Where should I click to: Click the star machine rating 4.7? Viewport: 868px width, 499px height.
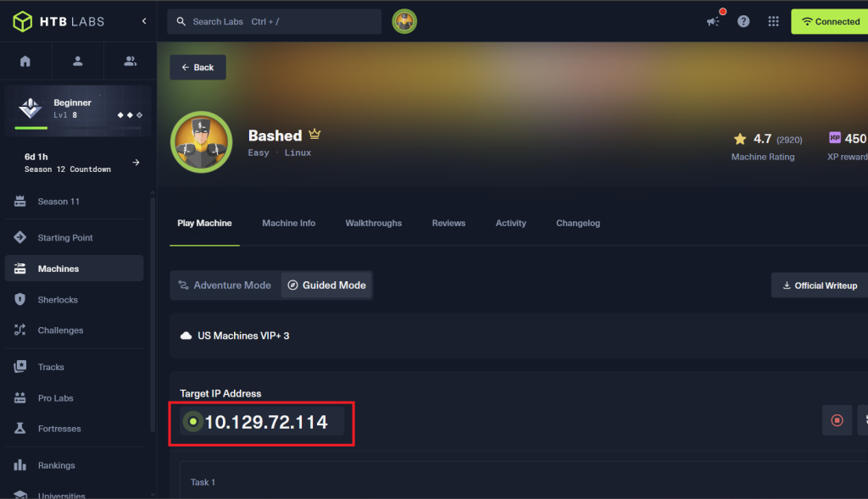pos(739,139)
